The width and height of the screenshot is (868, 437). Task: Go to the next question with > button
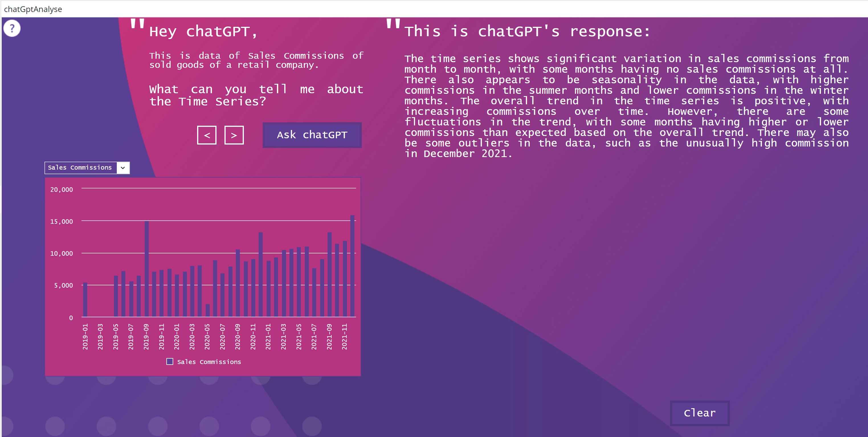[234, 135]
